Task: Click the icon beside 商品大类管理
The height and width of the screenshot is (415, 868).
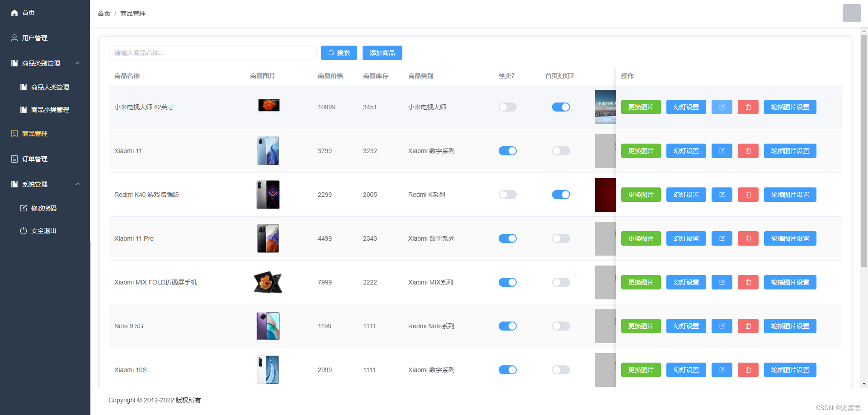Action: coord(24,87)
